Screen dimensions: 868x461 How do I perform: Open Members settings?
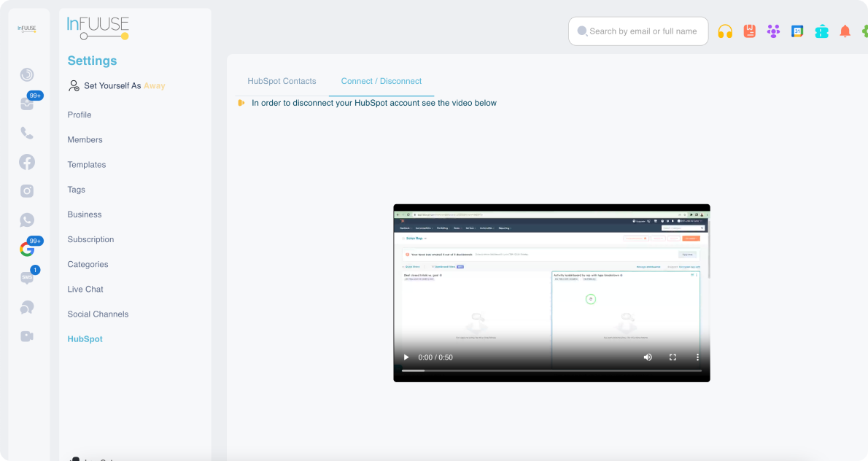coord(85,139)
